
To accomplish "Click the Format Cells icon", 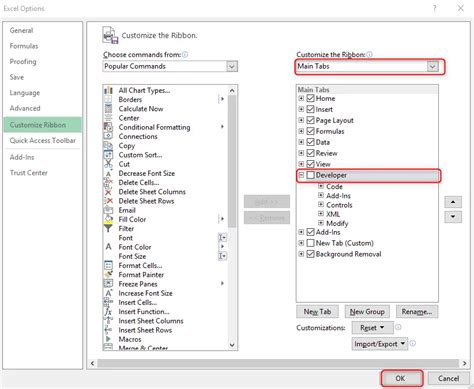I will point(108,265).
